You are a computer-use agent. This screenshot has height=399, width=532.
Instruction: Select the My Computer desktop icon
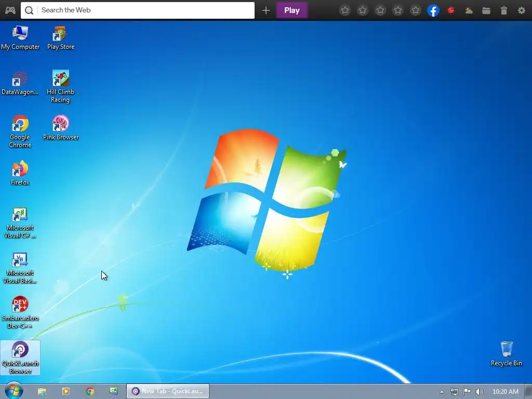tap(20, 37)
